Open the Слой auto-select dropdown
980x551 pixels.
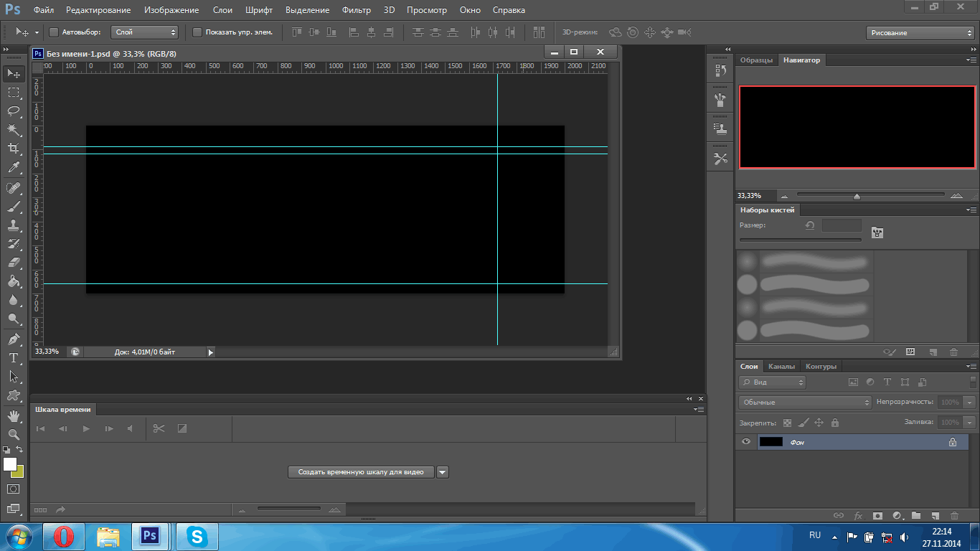point(146,32)
